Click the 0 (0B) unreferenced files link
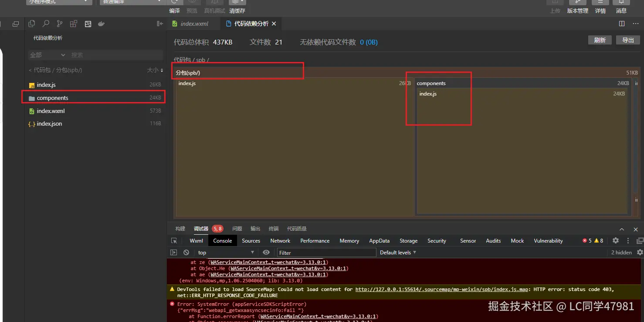 pyautogui.click(x=369, y=42)
